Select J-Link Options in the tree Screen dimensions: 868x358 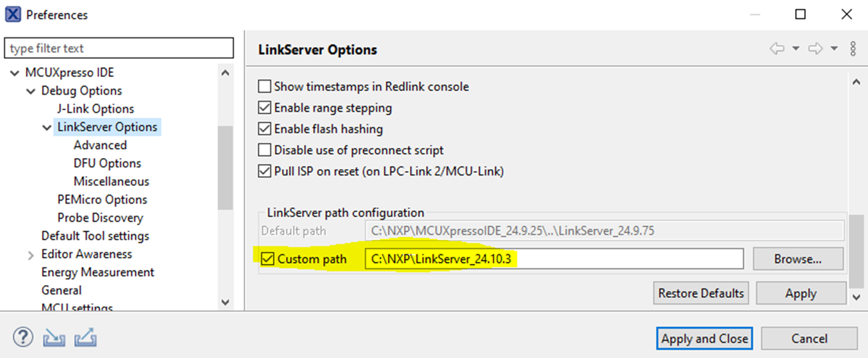coord(96,109)
